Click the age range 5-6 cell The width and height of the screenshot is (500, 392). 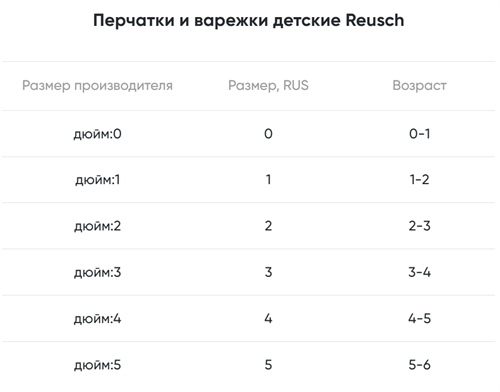[419, 365]
